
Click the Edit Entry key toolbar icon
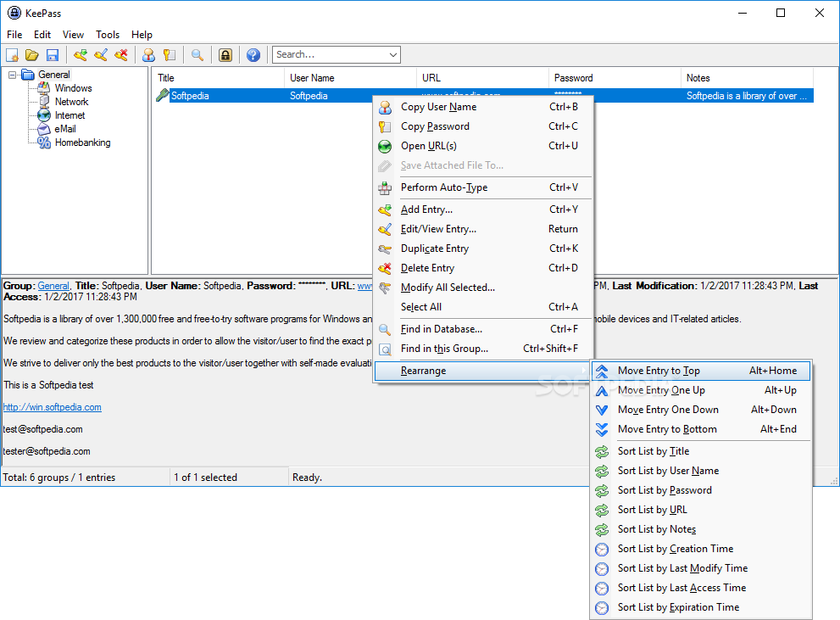101,54
